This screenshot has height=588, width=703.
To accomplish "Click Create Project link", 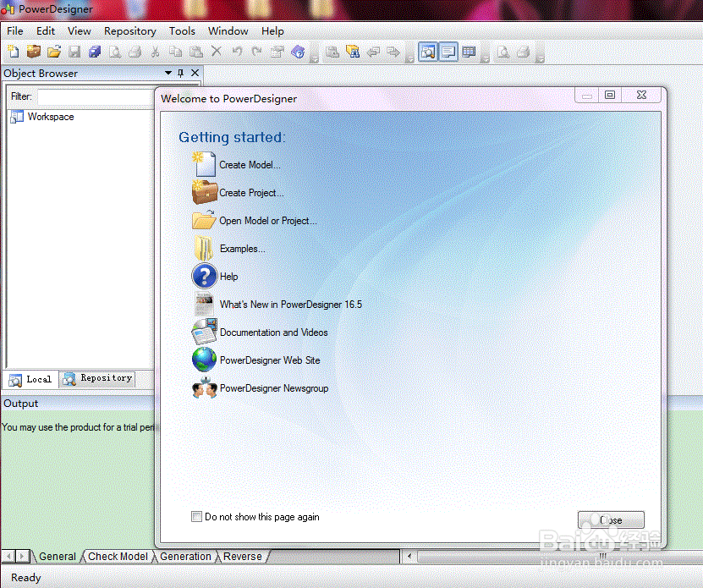I will [251, 193].
